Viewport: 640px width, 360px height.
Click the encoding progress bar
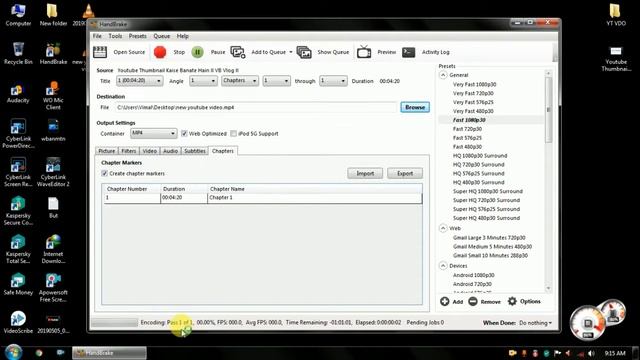tap(115, 322)
